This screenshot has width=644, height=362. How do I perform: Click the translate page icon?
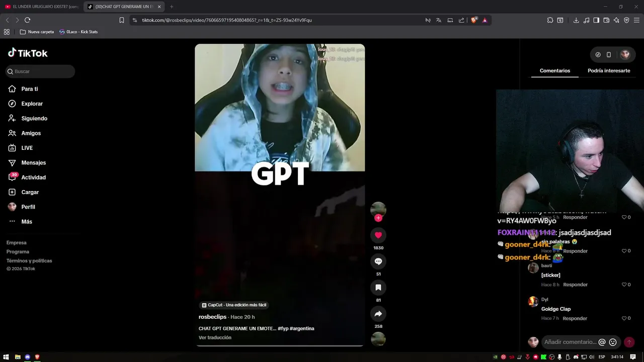[439, 20]
